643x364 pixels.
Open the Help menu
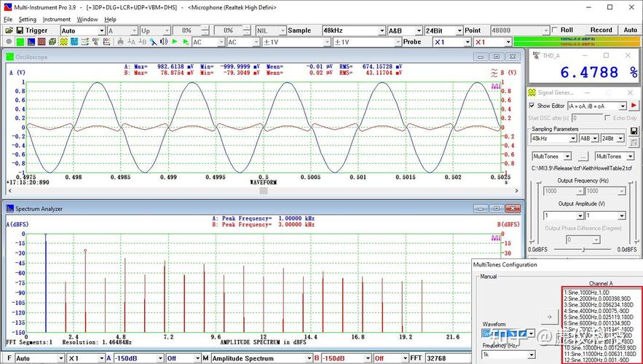pyautogui.click(x=110, y=19)
